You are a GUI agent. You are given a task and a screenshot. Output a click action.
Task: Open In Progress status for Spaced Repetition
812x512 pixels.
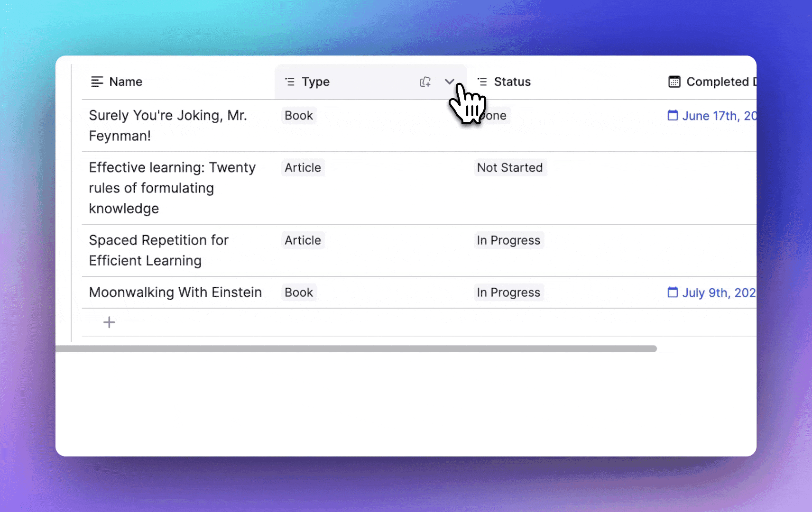(x=508, y=240)
